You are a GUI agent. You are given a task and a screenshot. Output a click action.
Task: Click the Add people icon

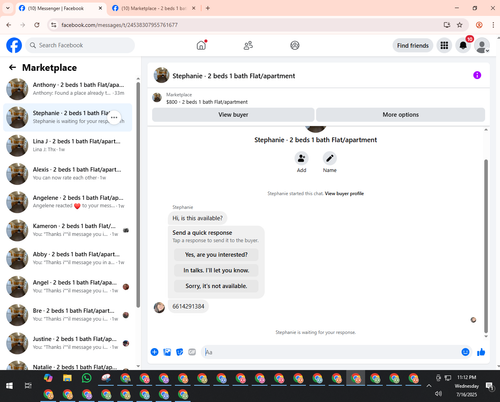(x=301, y=158)
